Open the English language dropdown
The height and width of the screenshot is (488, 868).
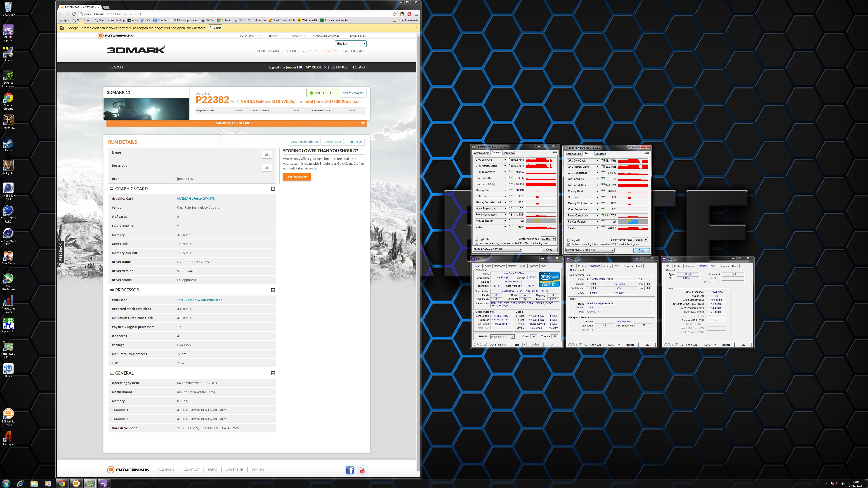tap(351, 44)
